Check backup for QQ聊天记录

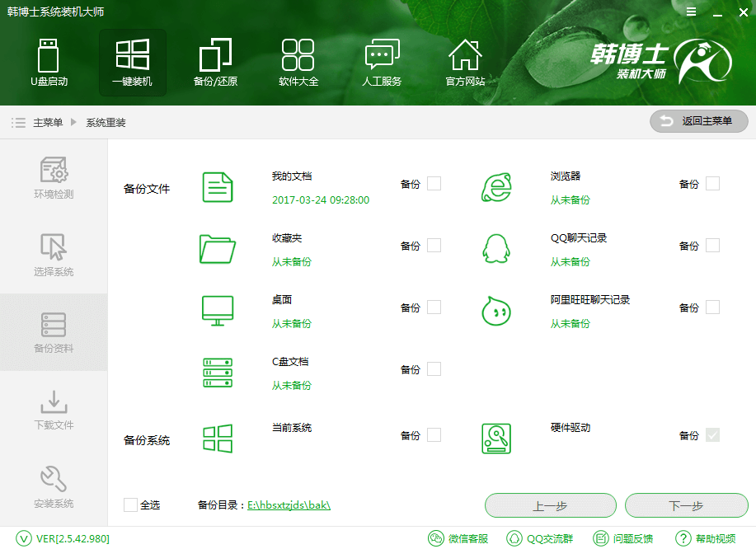(x=712, y=246)
